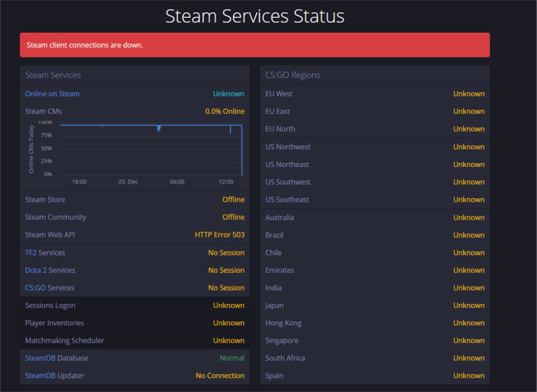Select the Steam Community status row

coord(134,217)
